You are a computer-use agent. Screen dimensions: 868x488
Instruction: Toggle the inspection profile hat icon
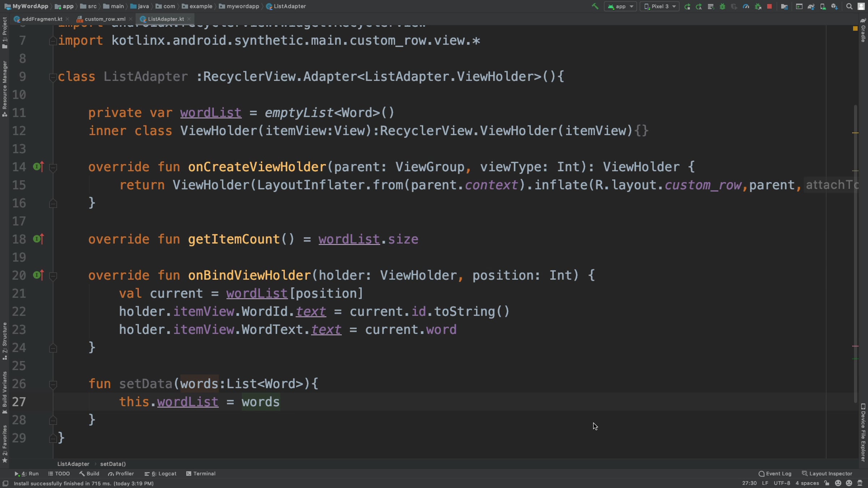pyautogui.click(x=860, y=483)
